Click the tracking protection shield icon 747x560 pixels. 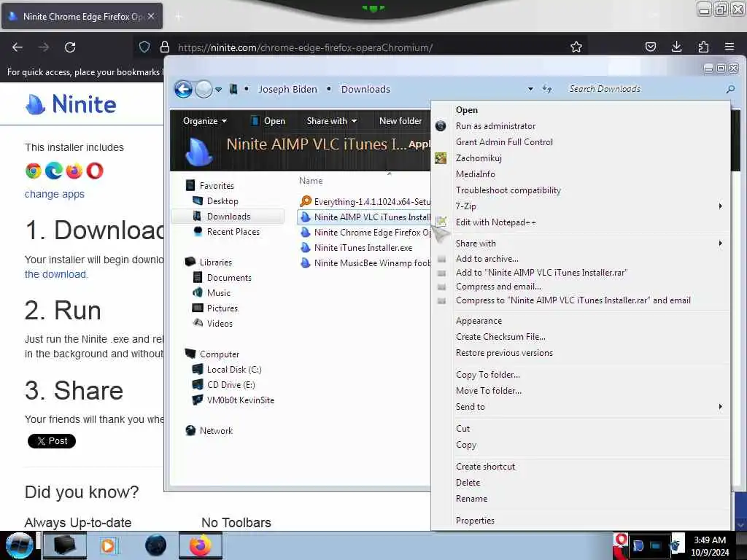coord(144,47)
